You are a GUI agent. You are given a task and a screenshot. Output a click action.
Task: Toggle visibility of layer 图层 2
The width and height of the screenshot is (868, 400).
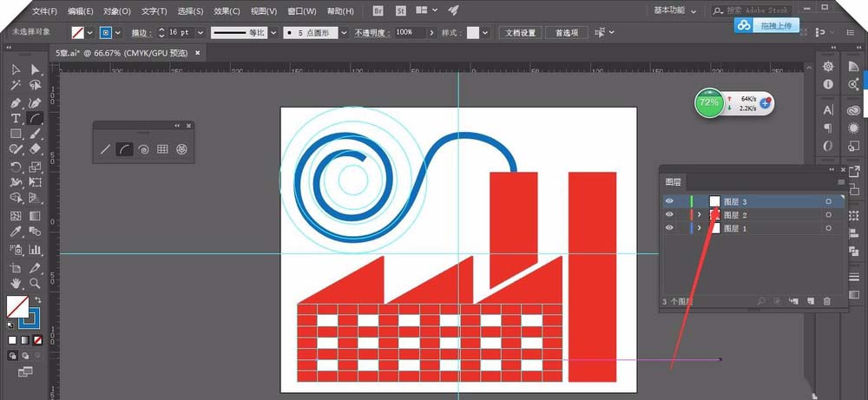click(669, 214)
